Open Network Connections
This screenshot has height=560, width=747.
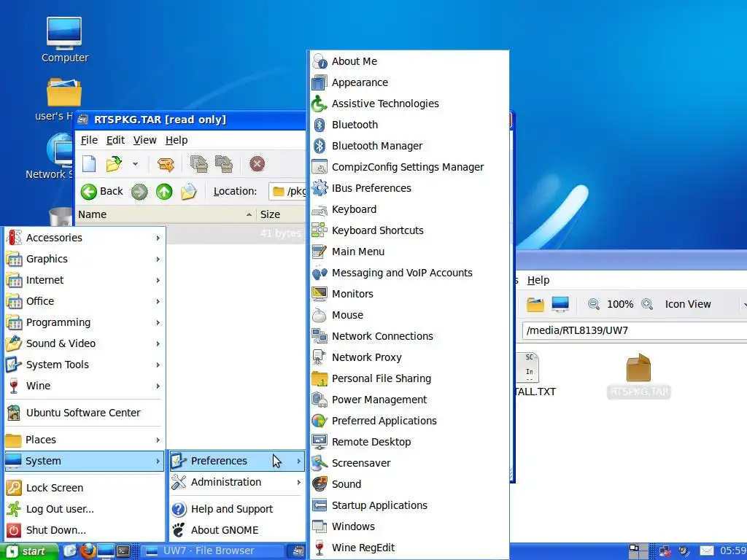point(409,336)
